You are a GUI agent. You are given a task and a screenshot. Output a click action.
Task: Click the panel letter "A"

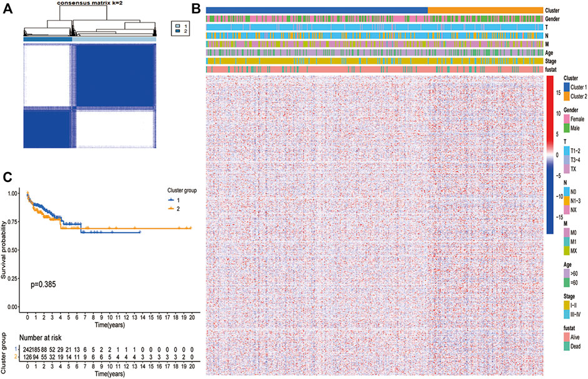[x=7, y=8]
